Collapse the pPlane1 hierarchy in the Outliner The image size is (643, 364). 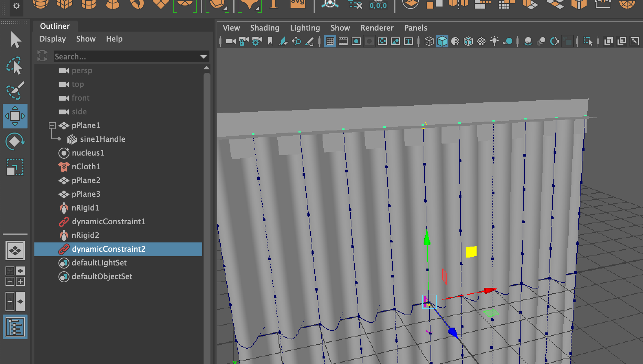click(52, 126)
